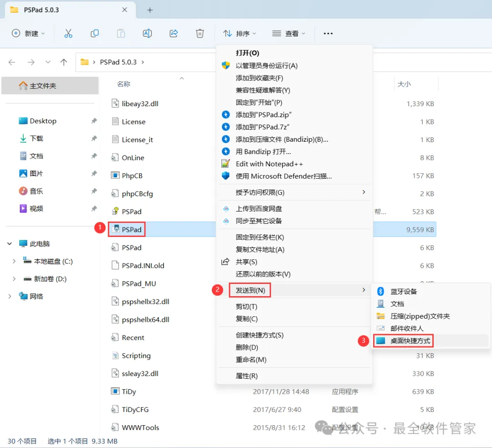Viewport: 492px width, 448px height.
Task: Expand 新加卷 (D:) tree node
Action: 14,279
